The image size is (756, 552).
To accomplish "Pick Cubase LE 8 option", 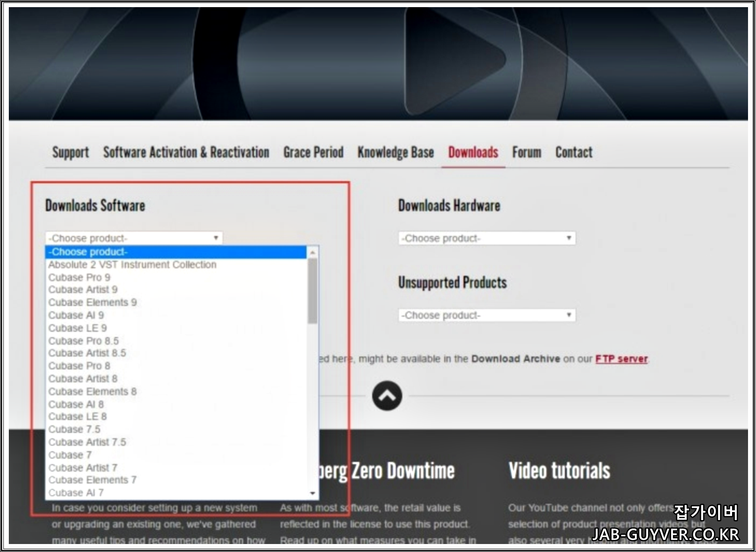I will [x=176, y=417].
